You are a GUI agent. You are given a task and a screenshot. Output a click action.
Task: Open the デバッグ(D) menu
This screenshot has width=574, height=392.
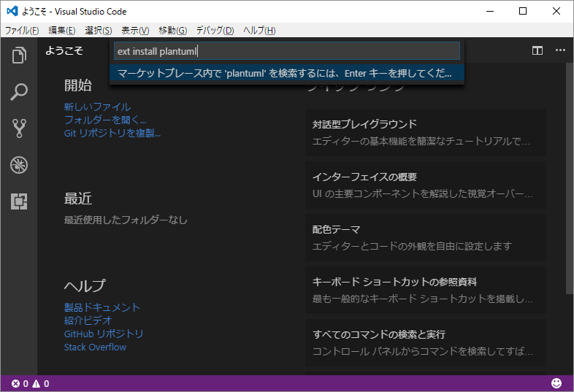click(215, 31)
